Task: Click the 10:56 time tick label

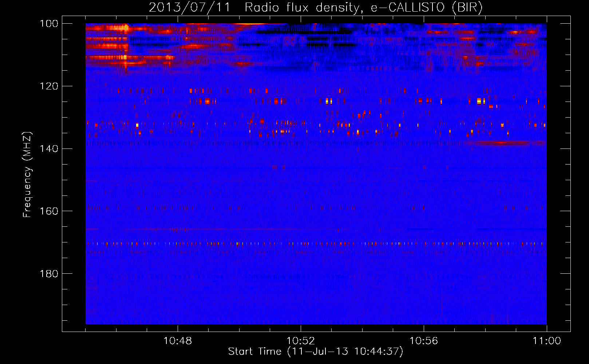Action: pyautogui.click(x=424, y=341)
